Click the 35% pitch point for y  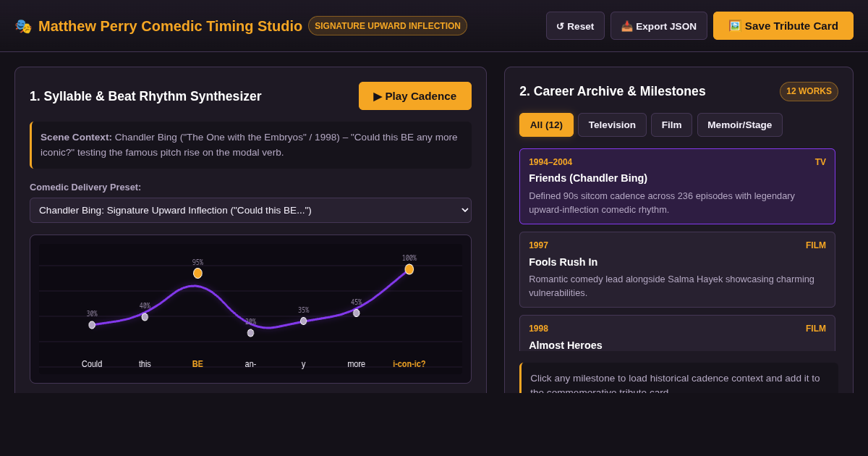303,321
